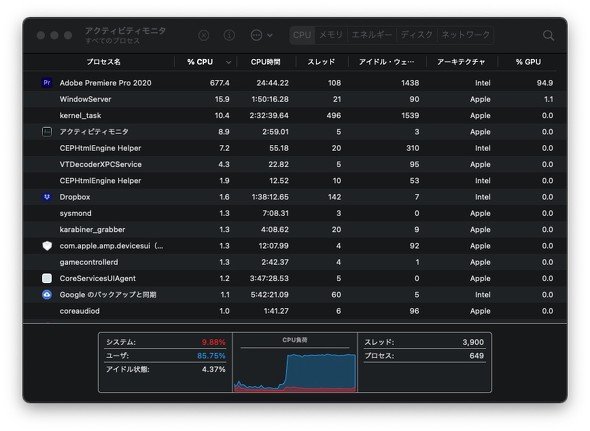Sort by アイドル・ウェイクアップ column header

386,62
